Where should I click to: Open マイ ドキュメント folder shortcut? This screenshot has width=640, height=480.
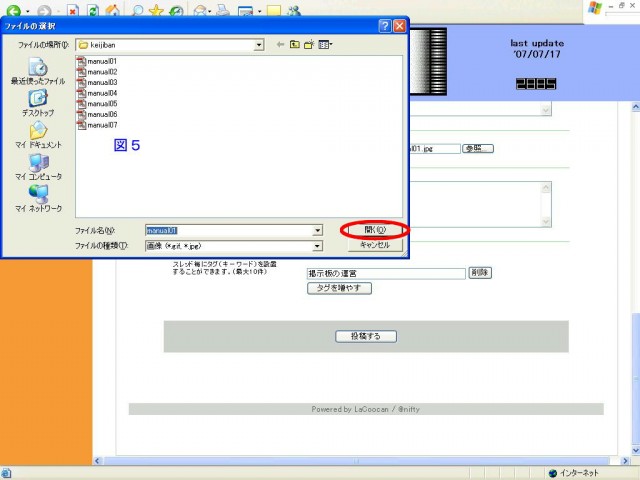(36, 135)
